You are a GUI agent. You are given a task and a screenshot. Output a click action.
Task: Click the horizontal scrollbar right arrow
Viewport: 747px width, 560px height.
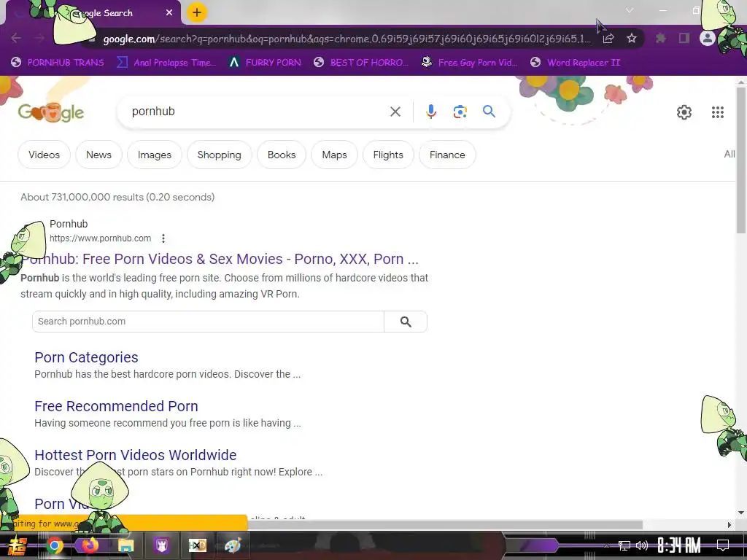pyautogui.click(x=729, y=525)
